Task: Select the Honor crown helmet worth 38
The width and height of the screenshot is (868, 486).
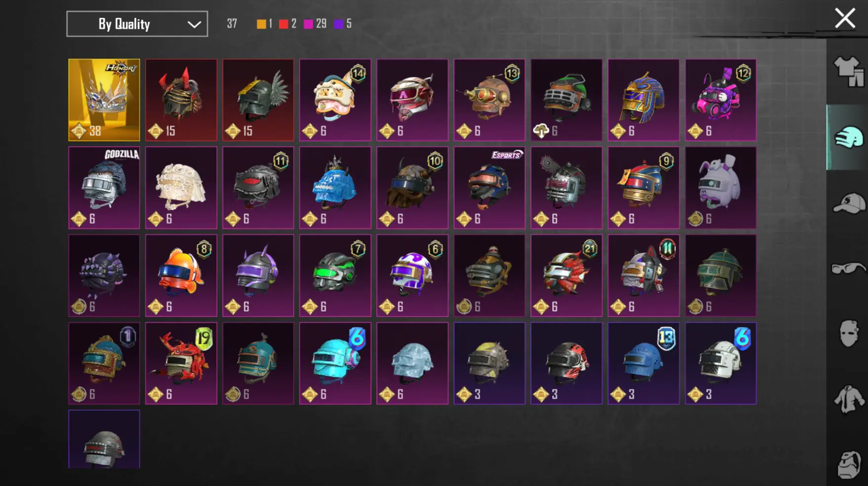Action: click(104, 100)
